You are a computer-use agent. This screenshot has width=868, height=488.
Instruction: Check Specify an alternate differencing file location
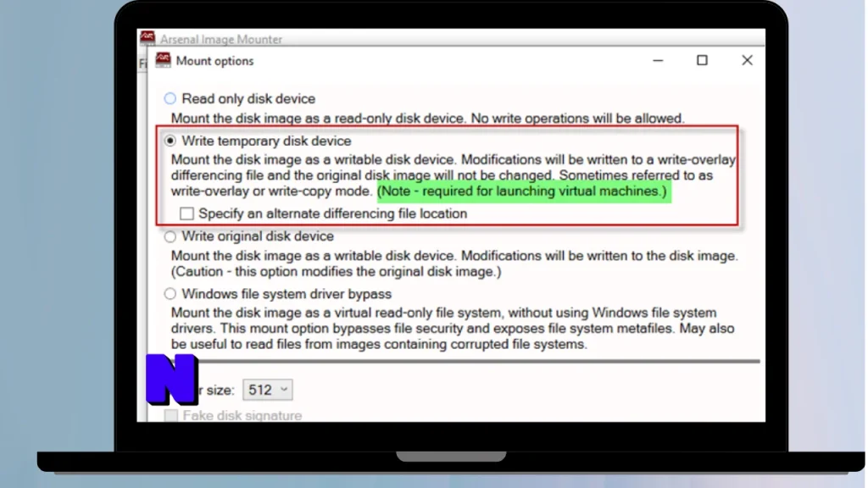coord(186,213)
